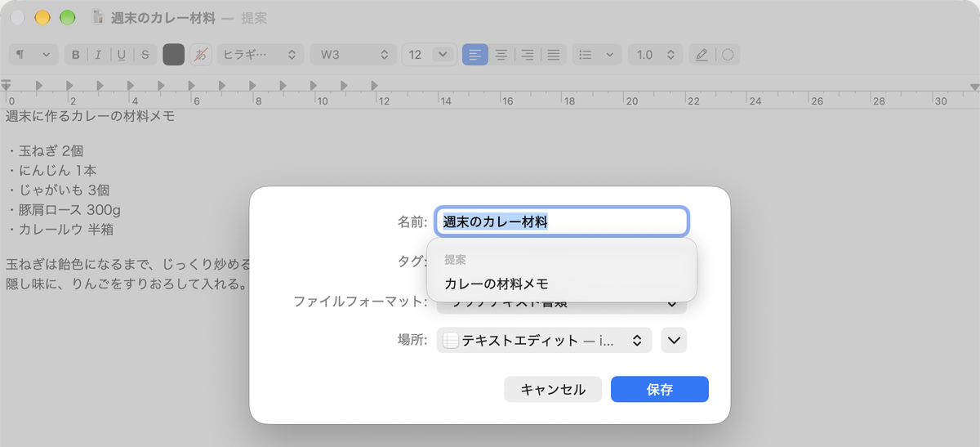Open the text color swatch

(174, 55)
